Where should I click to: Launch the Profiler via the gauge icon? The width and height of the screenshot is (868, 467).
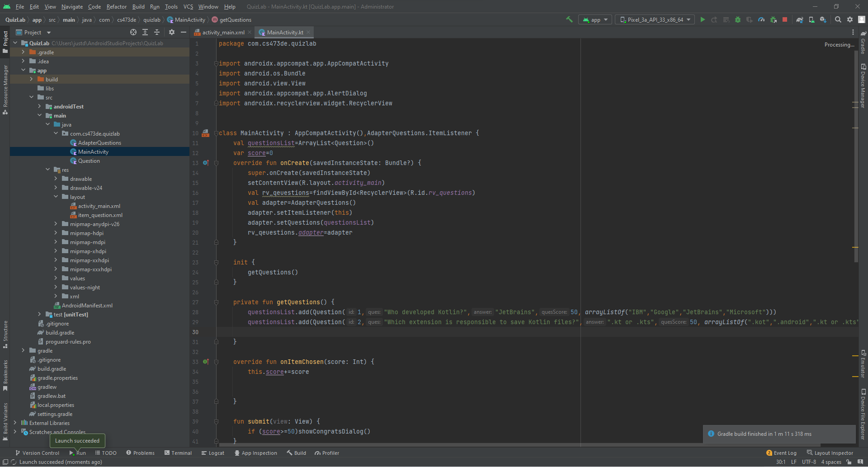tap(761, 19)
